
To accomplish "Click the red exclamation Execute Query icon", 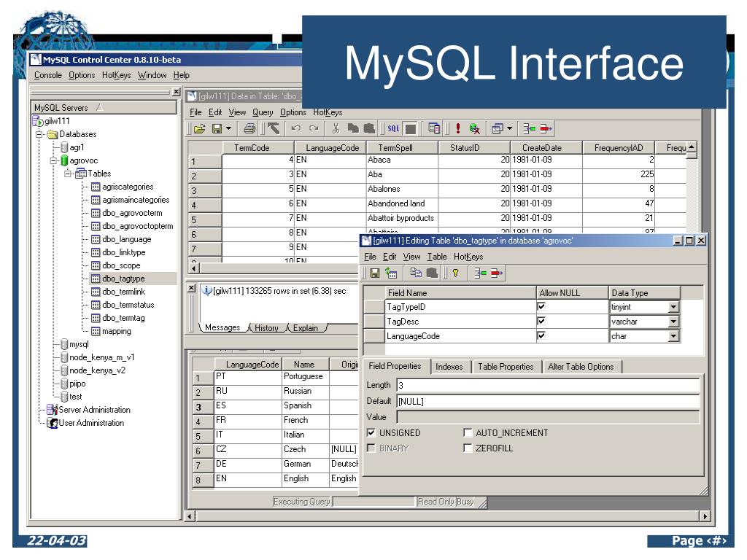I will [458, 128].
